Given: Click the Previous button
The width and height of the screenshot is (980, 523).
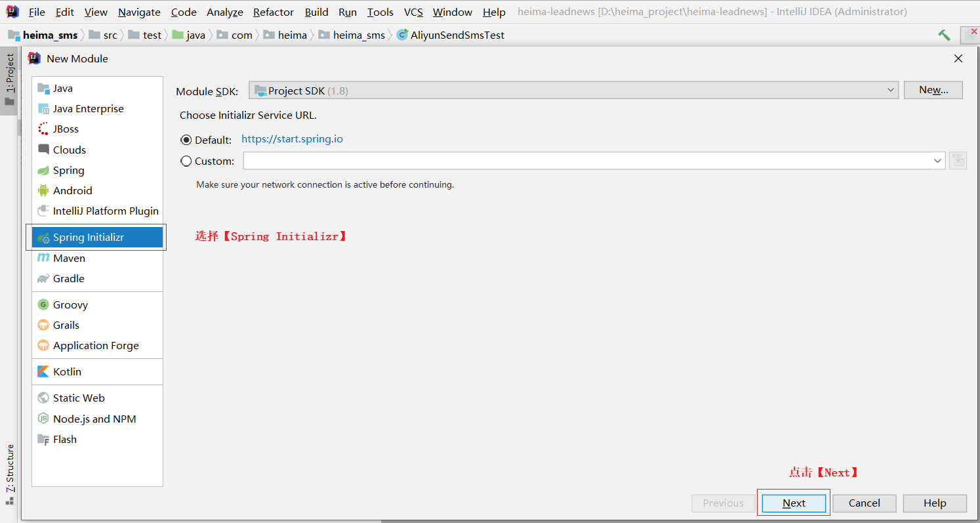Looking at the screenshot, I should pos(724,503).
